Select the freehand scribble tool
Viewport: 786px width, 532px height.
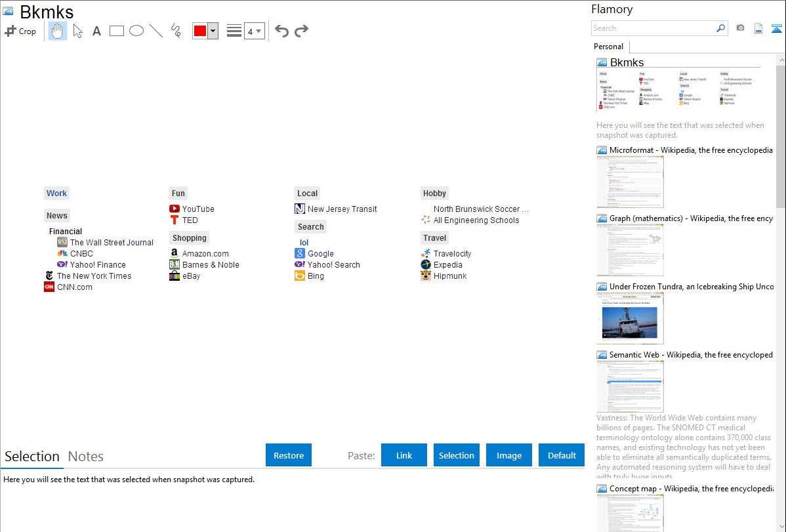tap(176, 31)
